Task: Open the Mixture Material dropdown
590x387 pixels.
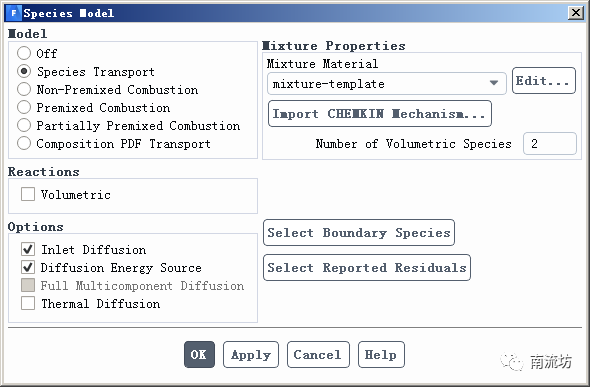Action: click(387, 83)
